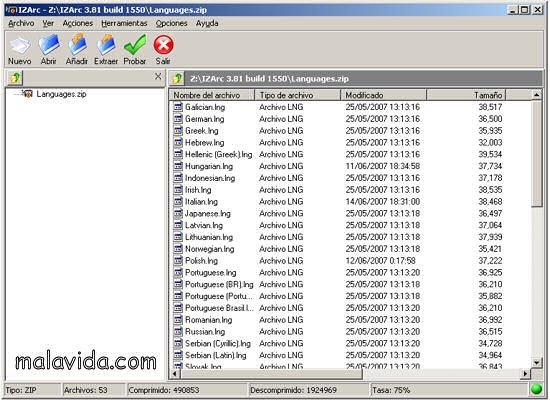Open an archive with Abrir icon

tap(49, 45)
